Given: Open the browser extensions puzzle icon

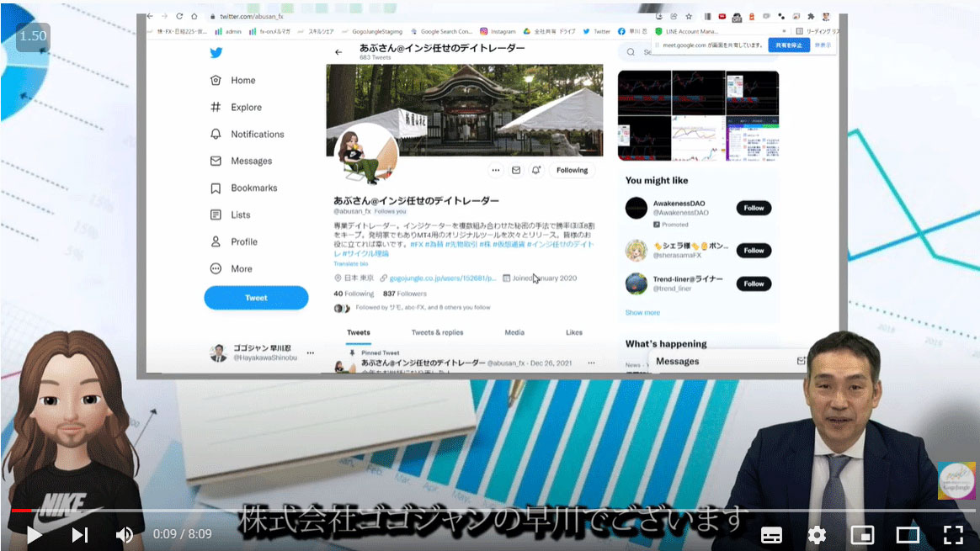Looking at the screenshot, I should click(x=811, y=16).
